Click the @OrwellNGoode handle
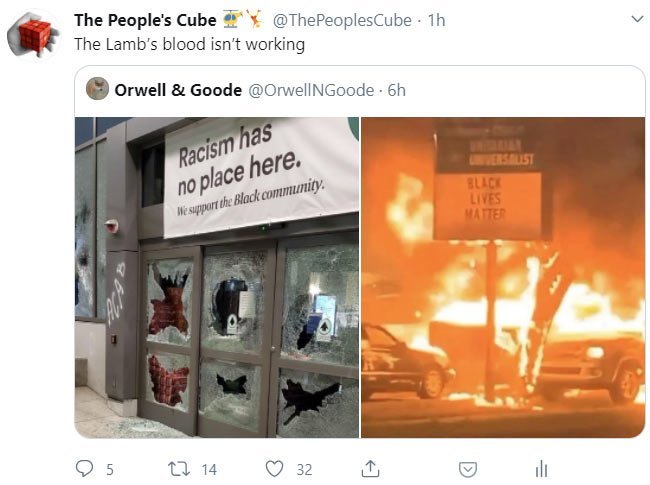Image resolution: width=650 pixels, height=485 pixels. (311, 90)
